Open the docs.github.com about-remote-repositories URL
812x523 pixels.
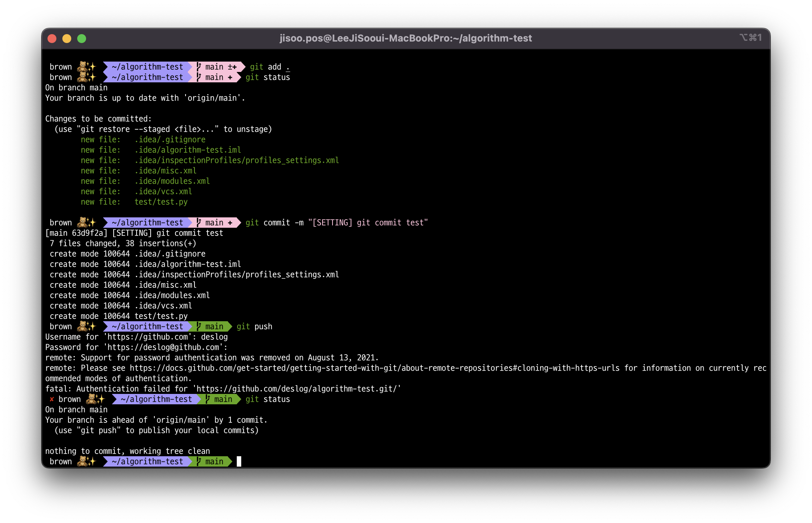tap(375, 368)
